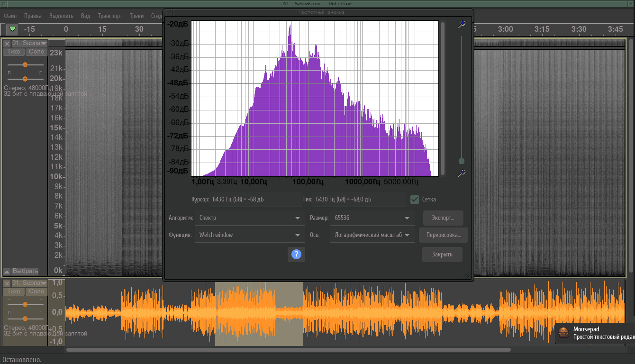Open the waveform track name menu
The image size is (635, 364).
tap(29, 283)
